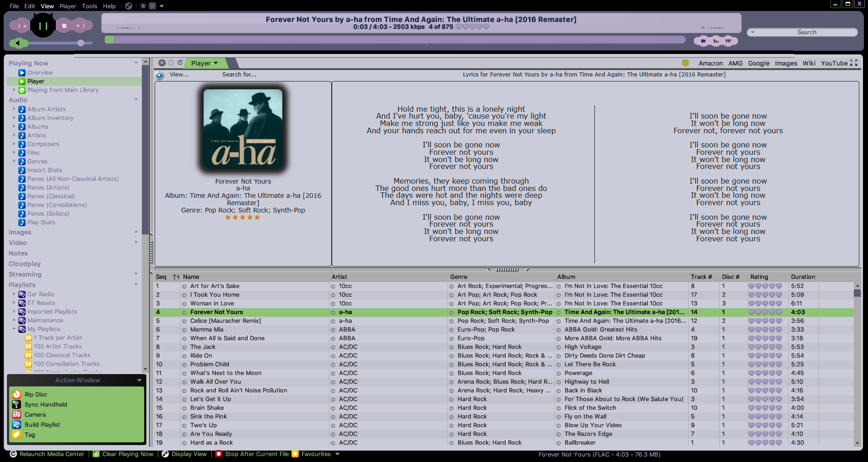Expand the Streaming section
The width and height of the screenshot is (868, 462).
click(136, 274)
